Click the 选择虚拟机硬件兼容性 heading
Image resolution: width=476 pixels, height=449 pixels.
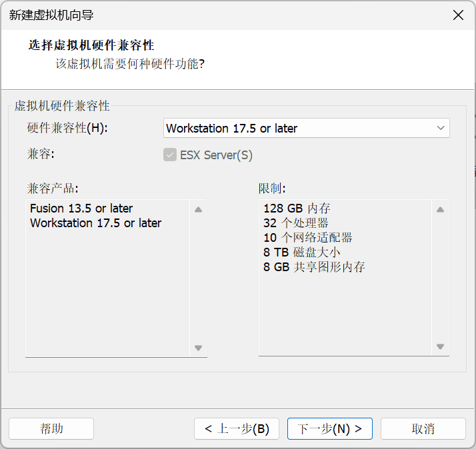pos(91,45)
